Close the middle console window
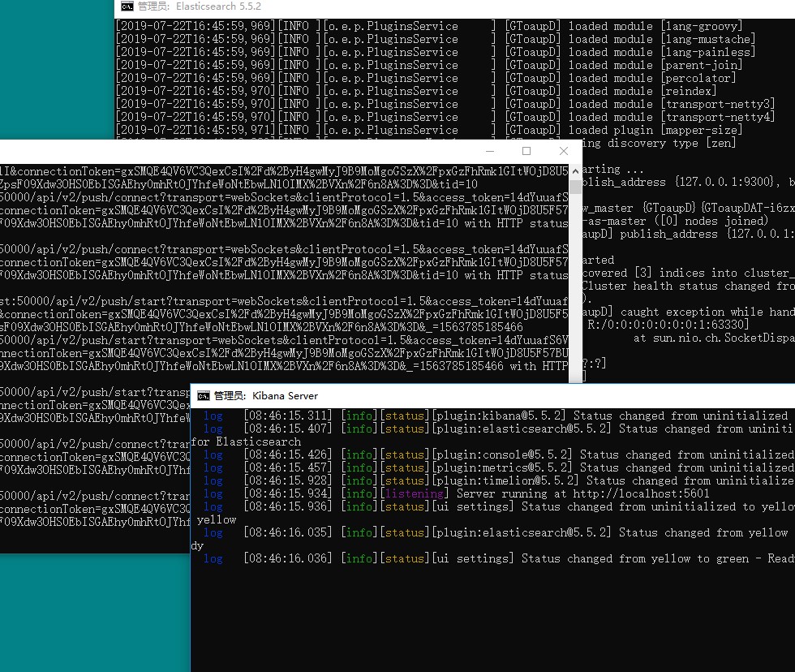The width and height of the screenshot is (795, 672). pos(563,151)
